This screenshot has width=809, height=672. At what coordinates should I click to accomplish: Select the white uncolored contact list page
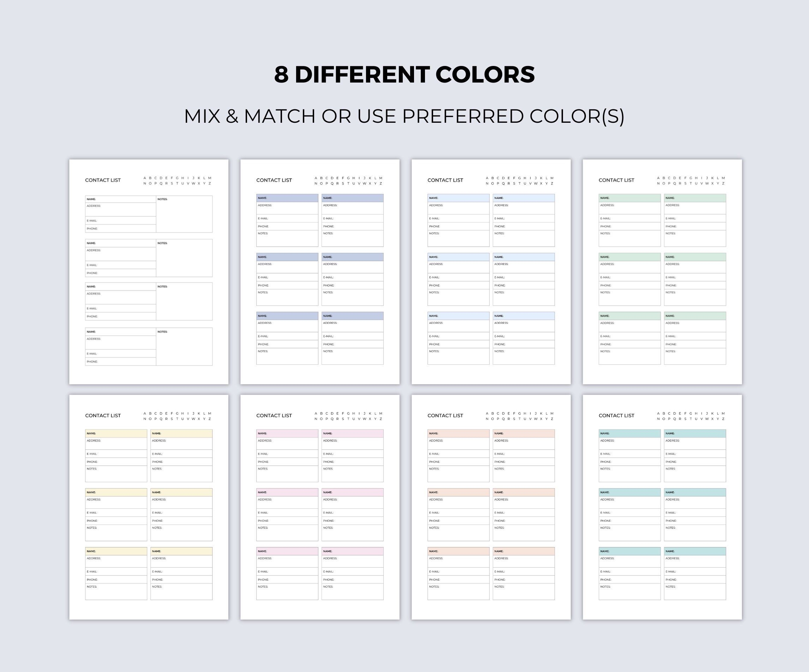click(149, 272)
